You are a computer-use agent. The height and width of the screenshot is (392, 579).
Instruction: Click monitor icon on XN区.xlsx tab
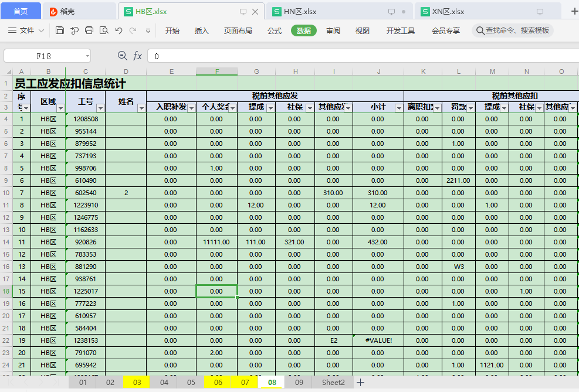[540, 12]
